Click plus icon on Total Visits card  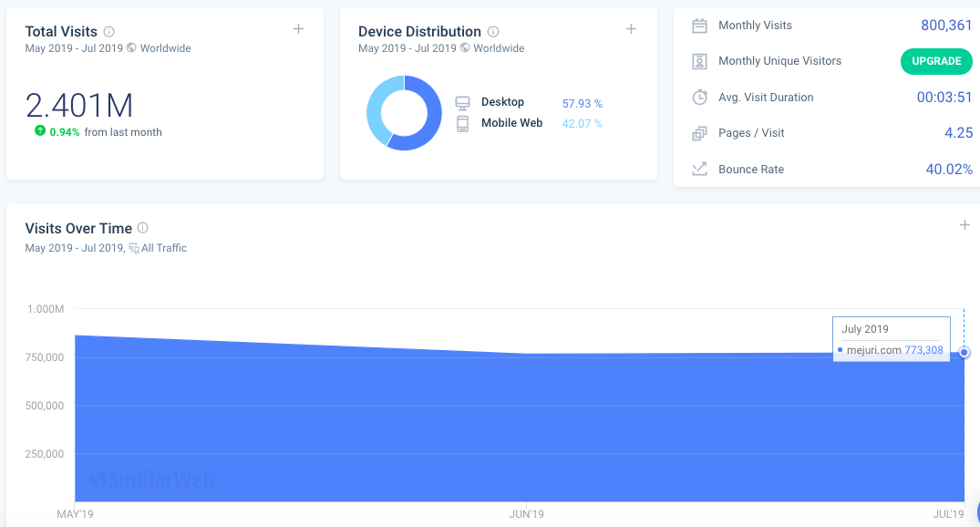pyautogui.click(x=298, y=29)
